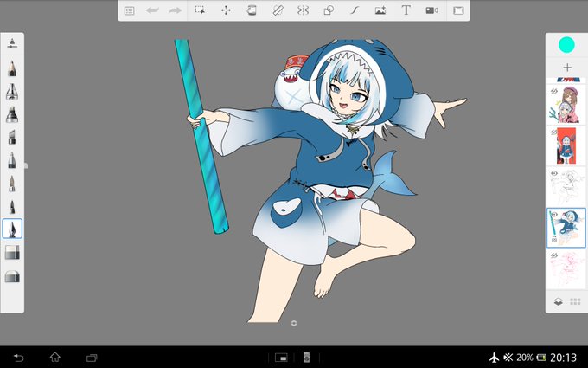
Task: Redo the last undone action
Action: click(175, 10)
